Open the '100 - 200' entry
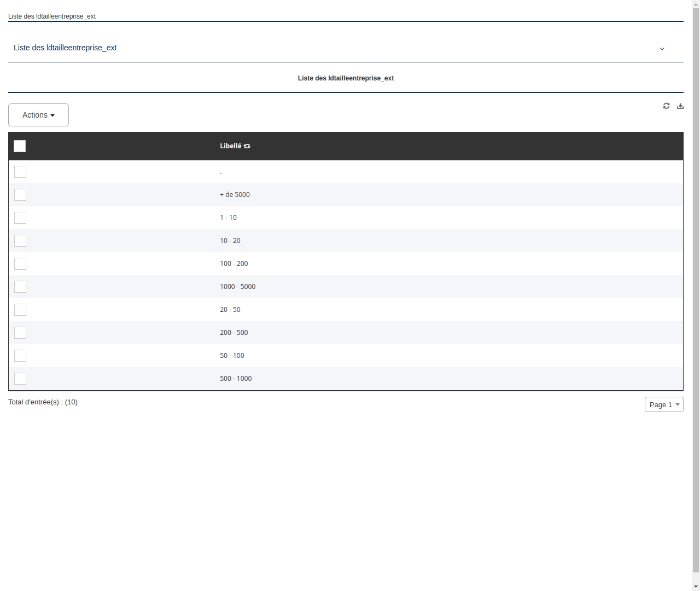 [234, 263]
